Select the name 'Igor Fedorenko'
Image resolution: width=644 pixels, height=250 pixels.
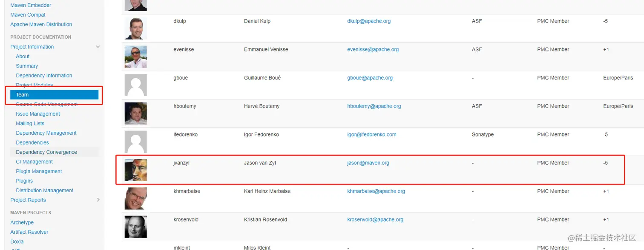click(262, 134)
